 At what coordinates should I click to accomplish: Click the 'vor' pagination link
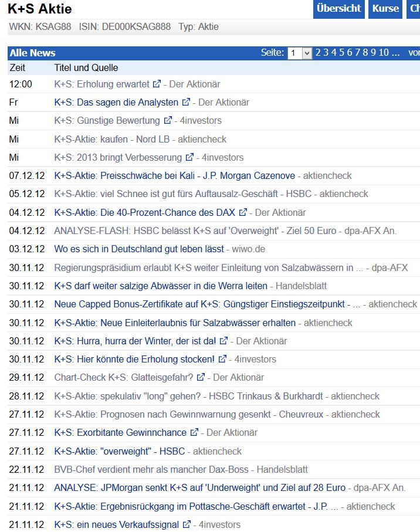coord(416,53)
